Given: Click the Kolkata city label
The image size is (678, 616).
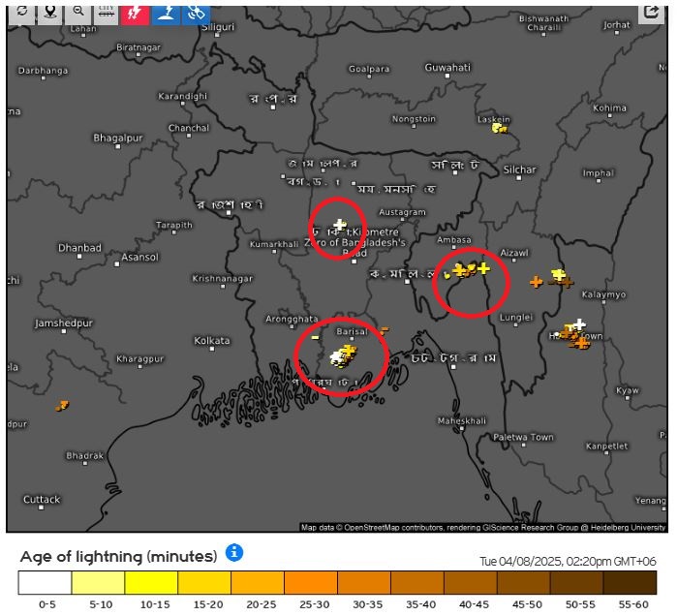Looking at the screenshot, I should click(212, 341).
